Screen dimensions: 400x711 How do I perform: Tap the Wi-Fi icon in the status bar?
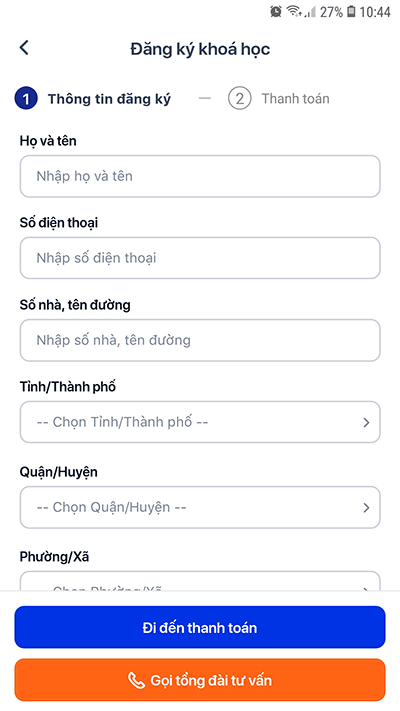[294, 11]
